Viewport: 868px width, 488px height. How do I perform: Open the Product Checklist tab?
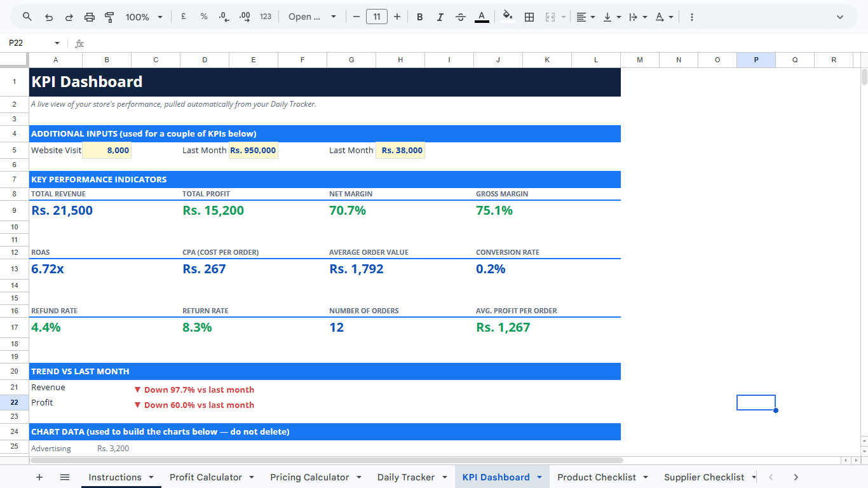(597, 477)
